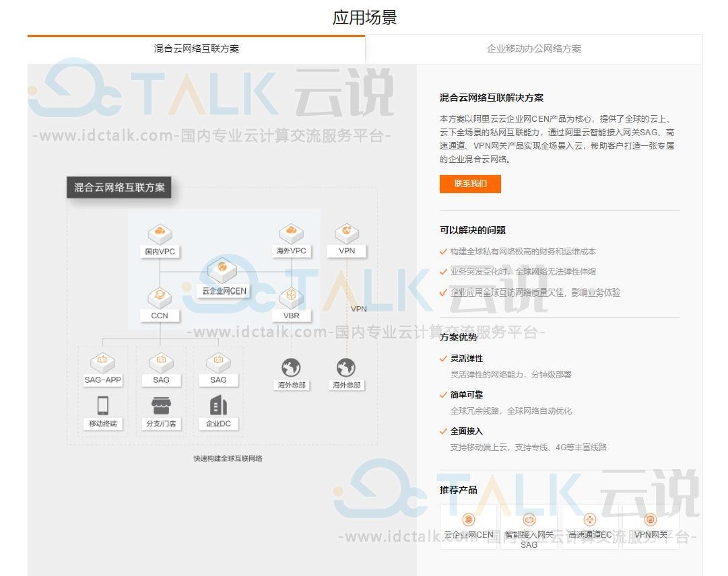Click the 简单可靠 advantage item
The image size is (728, 576).
click(467, 395)
